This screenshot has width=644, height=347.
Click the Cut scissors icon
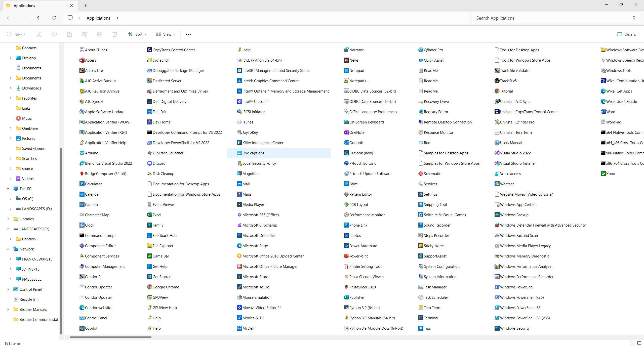pos(39,34)
